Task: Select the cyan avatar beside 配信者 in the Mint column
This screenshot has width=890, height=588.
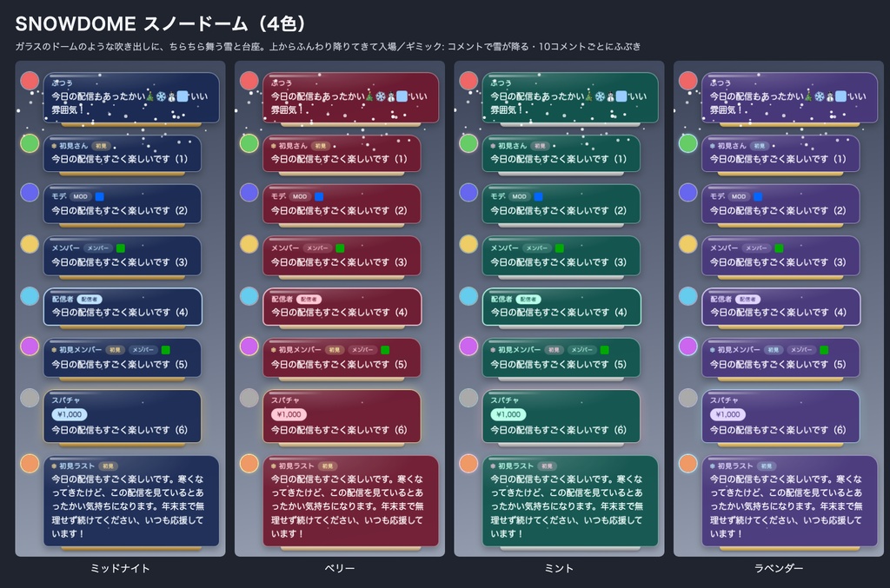Action: [x=468, y=296]
